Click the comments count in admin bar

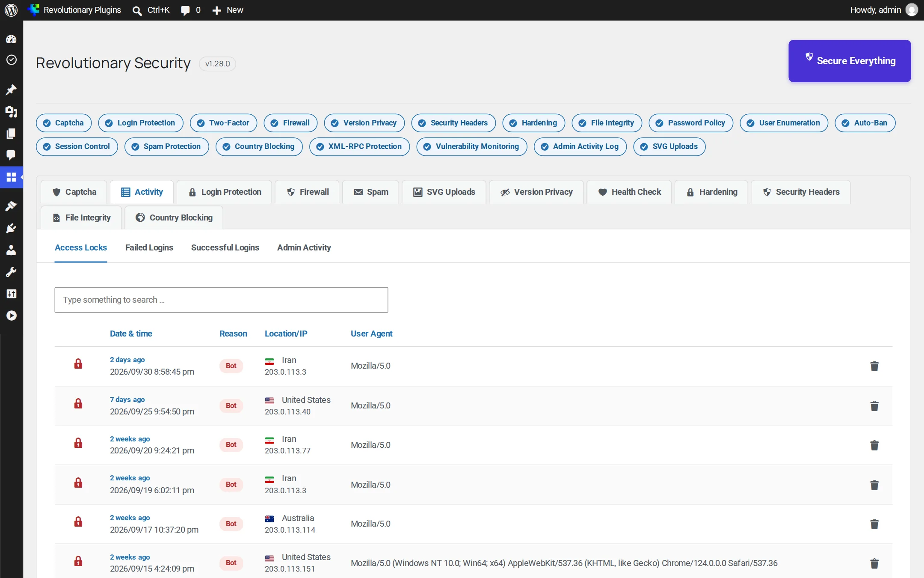pos(191,10)
